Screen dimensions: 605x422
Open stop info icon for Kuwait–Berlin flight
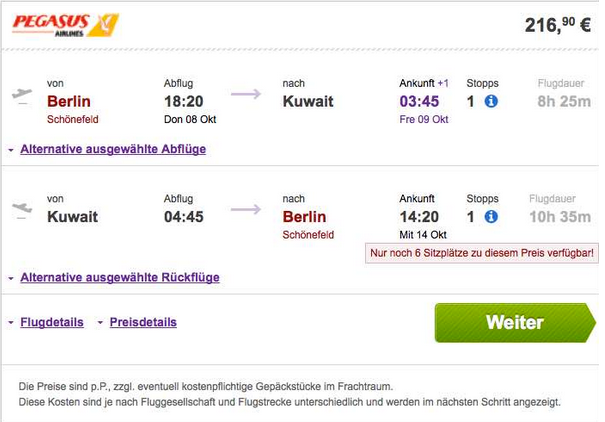pyautogui.click(x=491, y=217)
